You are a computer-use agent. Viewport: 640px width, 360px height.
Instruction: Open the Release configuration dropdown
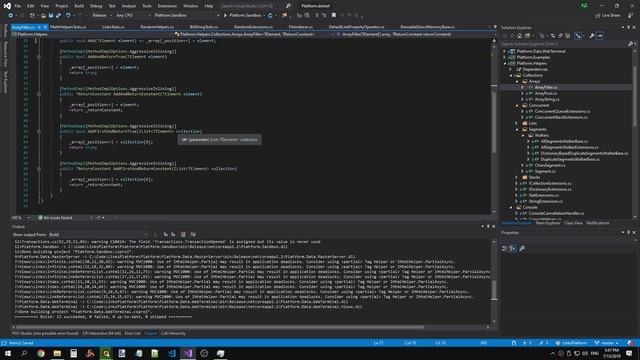pos(102,16)
